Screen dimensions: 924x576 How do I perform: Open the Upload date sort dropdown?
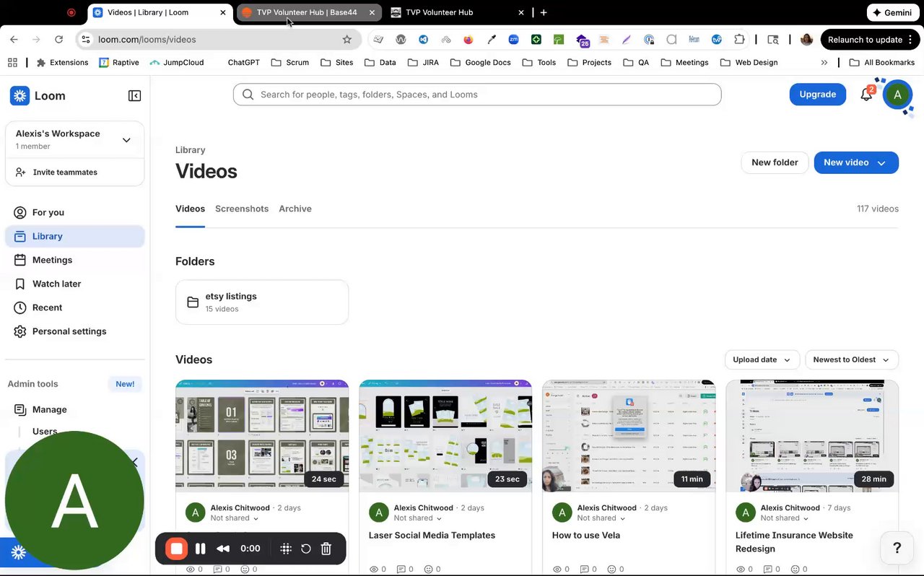click(x=762, y=359)
